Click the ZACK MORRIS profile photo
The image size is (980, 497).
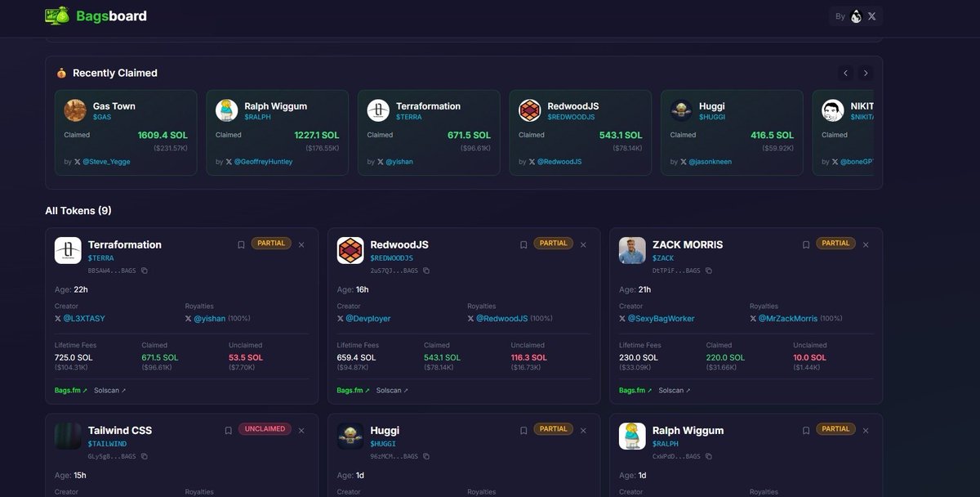(632, 251)
